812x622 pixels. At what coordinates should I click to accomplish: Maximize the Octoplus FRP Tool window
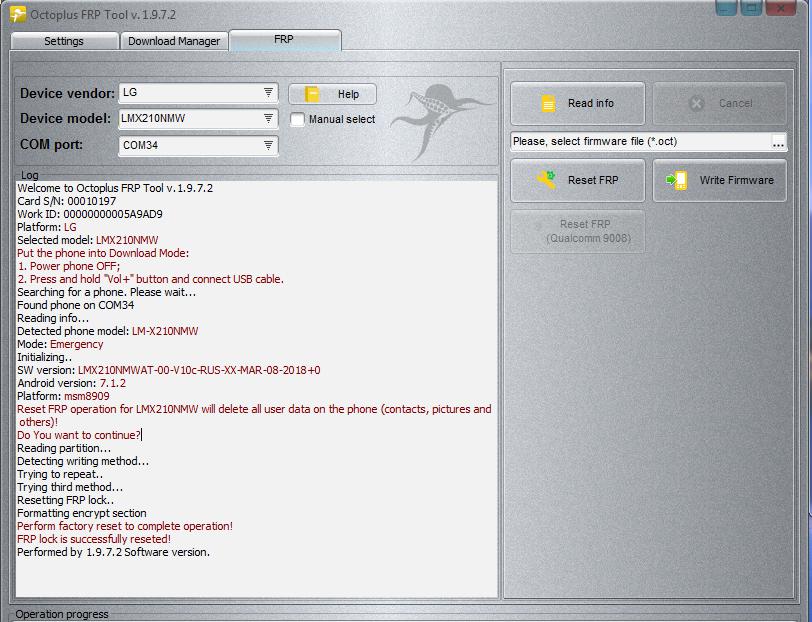[x=751, y=8]
